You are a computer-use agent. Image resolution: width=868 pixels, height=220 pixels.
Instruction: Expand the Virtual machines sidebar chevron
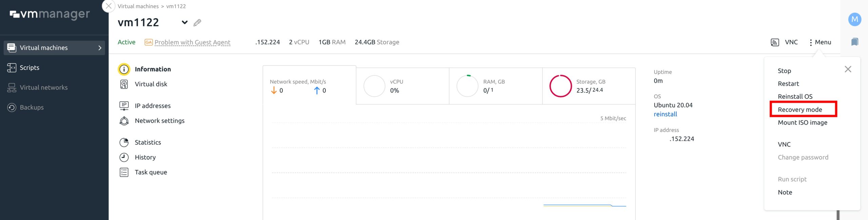100,48
